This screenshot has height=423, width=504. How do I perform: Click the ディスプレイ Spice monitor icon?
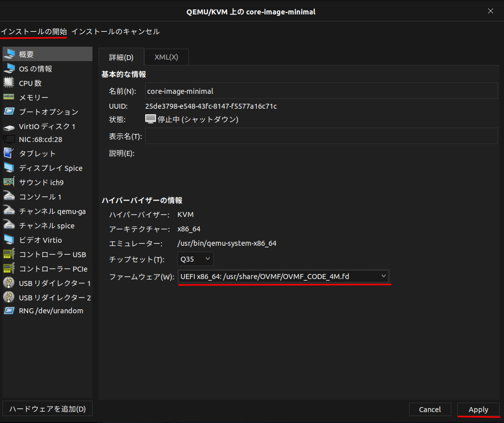(x=9, y=168)
